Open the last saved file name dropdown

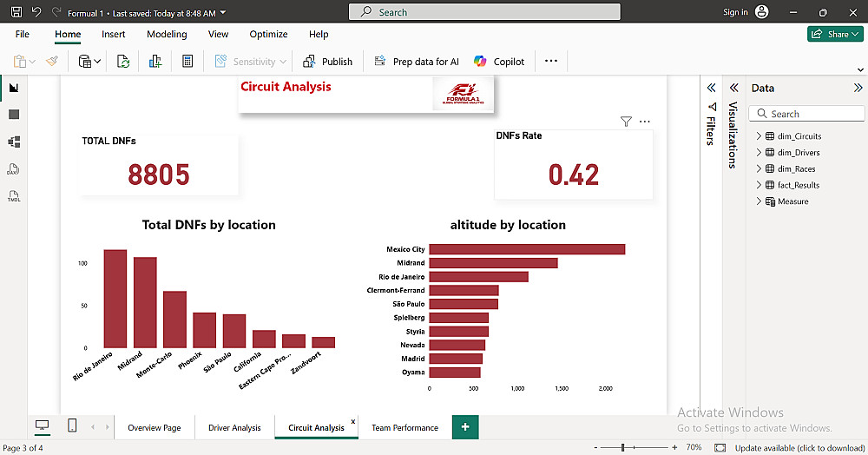coord(223,12)
